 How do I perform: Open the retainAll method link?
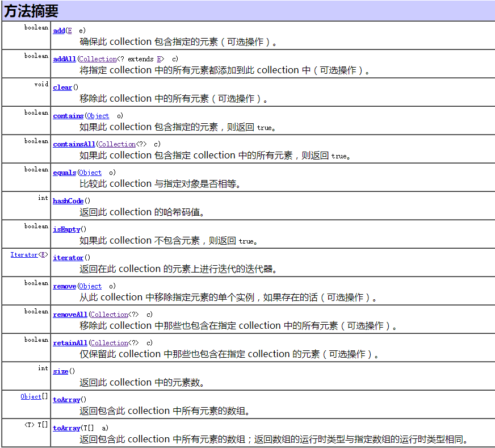tap(70, 343)
